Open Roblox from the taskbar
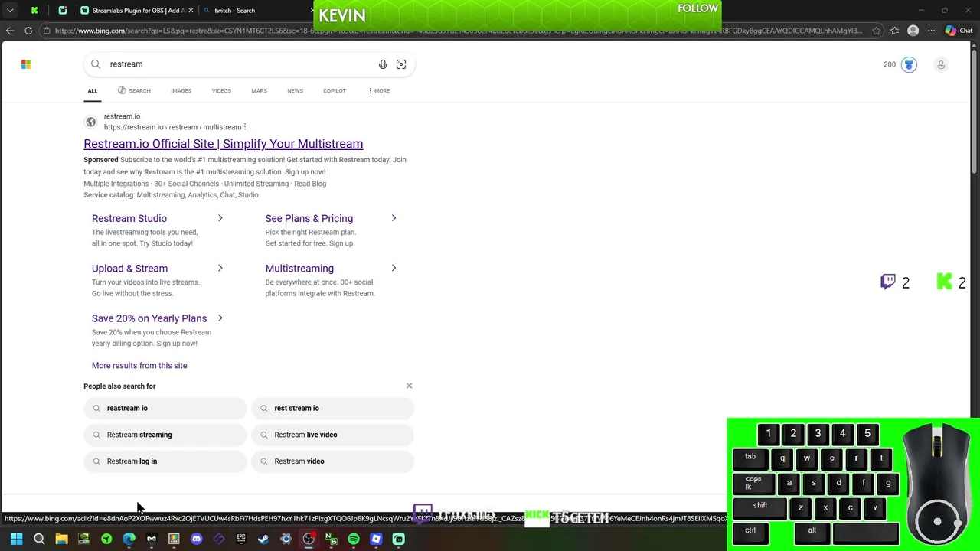 [376, 539]
